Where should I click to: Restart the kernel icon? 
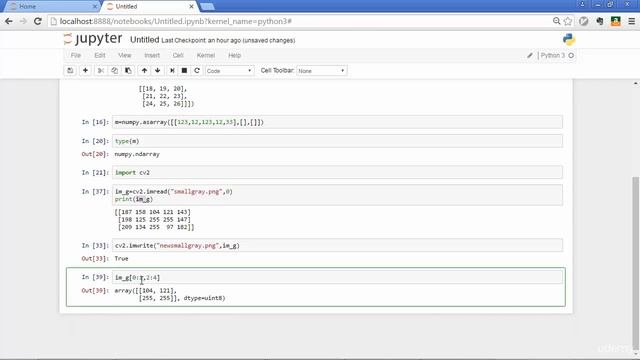pos(197,71)
